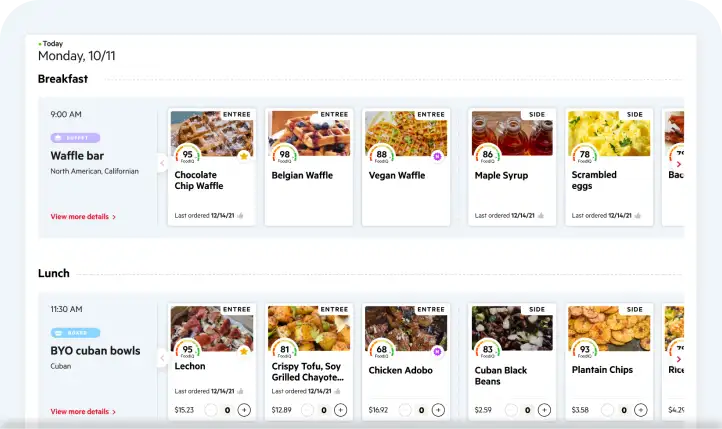Open View more details for Waffle bar
Viewport: 722px width, 429px height.
point(83,216)
